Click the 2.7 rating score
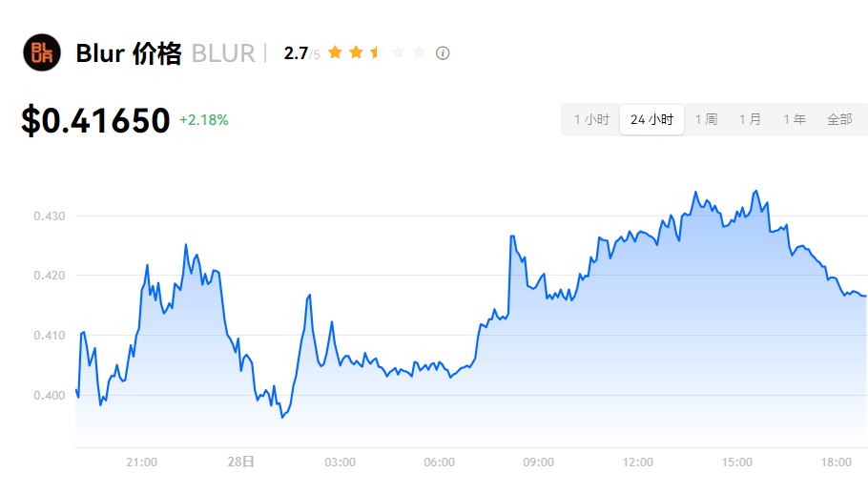Screen dimensions: 868x493 [x=296, y=53]
